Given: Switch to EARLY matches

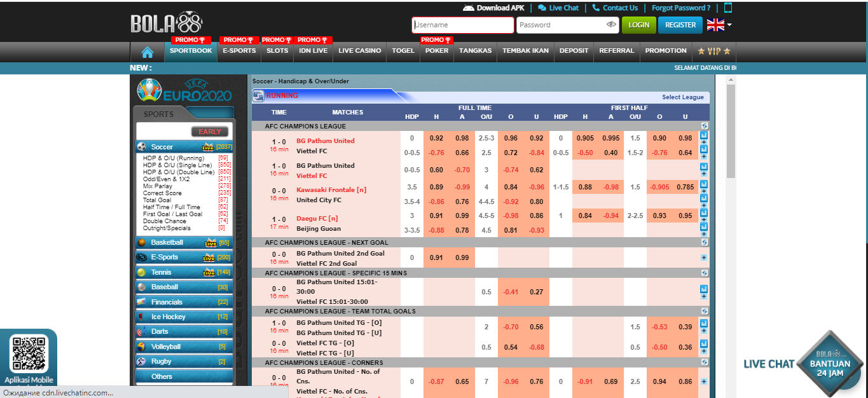Looking at the screenshot, I should 210,132.
